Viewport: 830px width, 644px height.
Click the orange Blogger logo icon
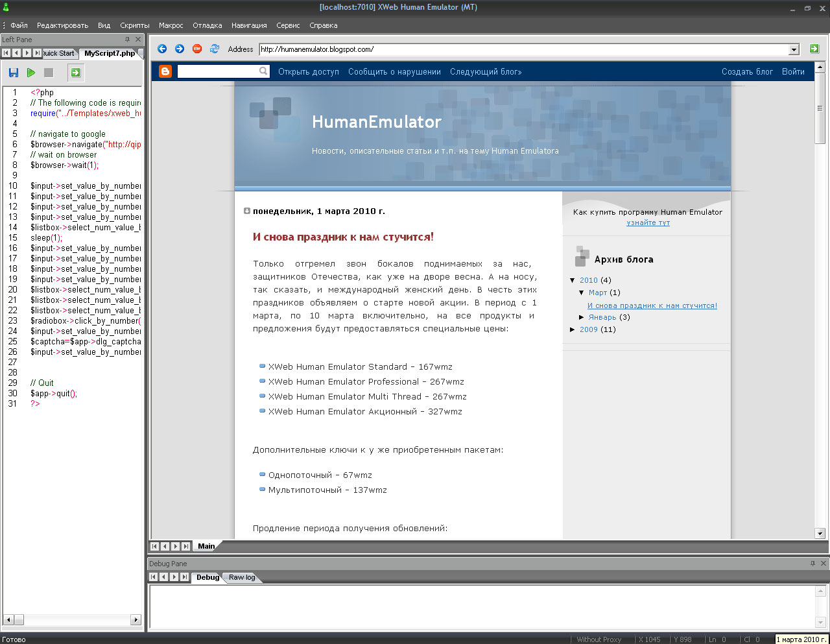[x=165, y=71]
